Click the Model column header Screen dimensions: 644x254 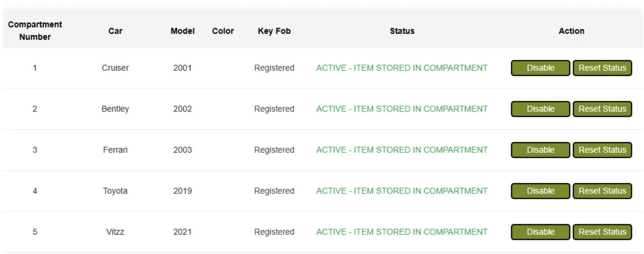[x=183, y=31]
